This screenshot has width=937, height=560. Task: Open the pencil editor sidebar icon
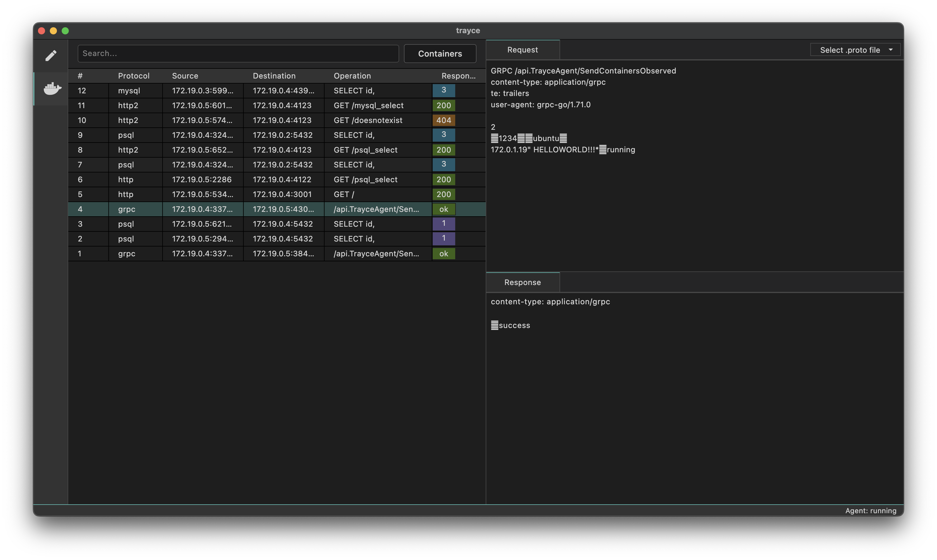pos(51,56)
